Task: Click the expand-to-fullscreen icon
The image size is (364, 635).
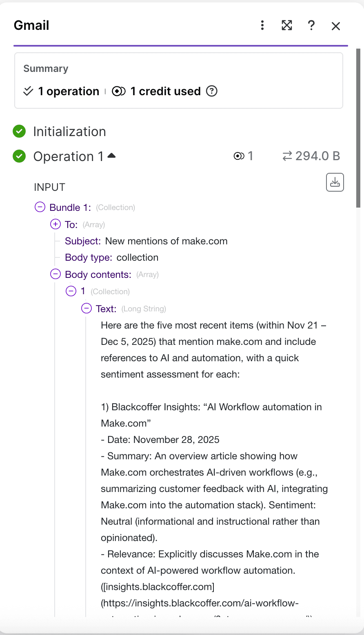Action: 287,25
